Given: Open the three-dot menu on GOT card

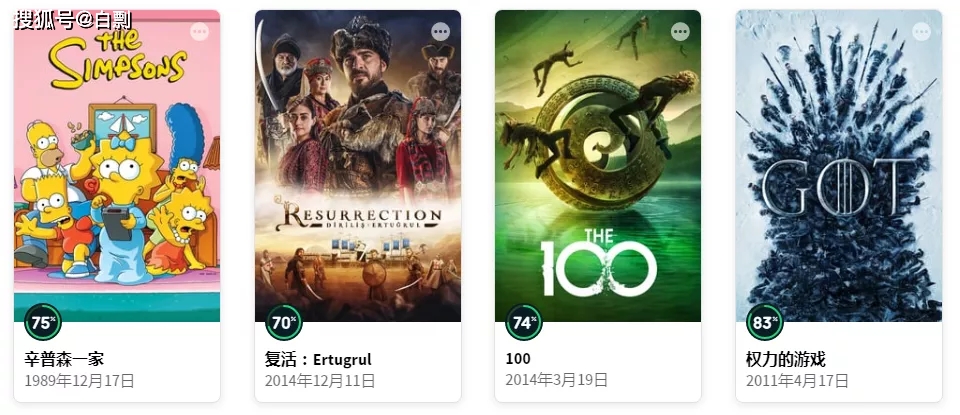Looking at the screenshot, I should point(921,31).
